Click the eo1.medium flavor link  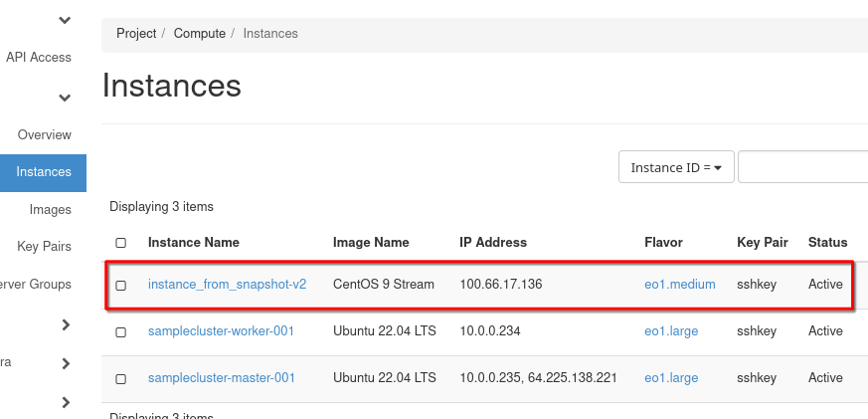click(x=679, y=285)
